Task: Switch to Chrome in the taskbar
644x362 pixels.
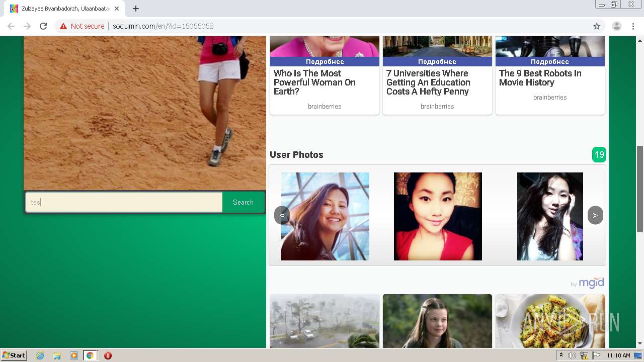Action: pyautogui.click(x=90, y=355)
